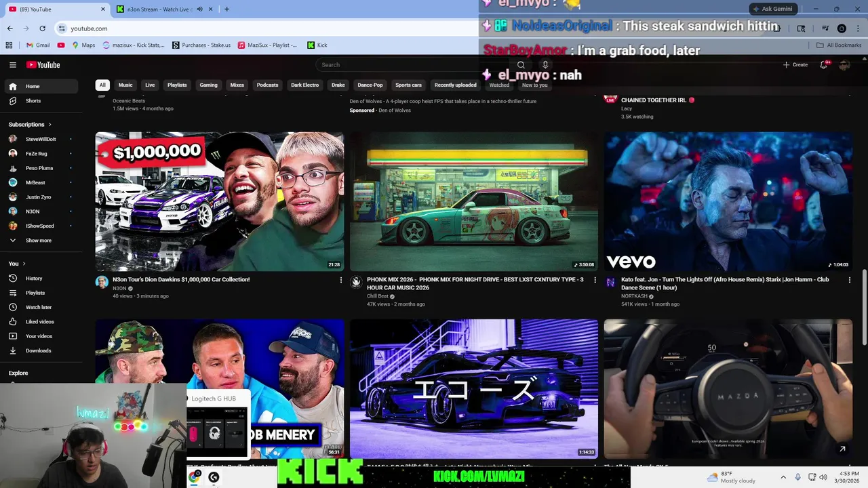Open the YouTube hamburger guide menu
Screen dimensions: 868x488
tap(13, 65)
